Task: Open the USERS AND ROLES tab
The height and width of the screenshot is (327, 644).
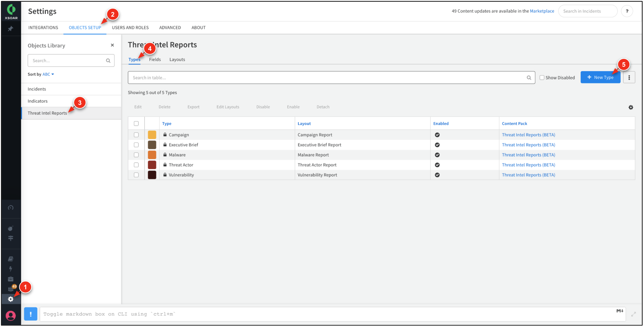Action: pos(130,27)
